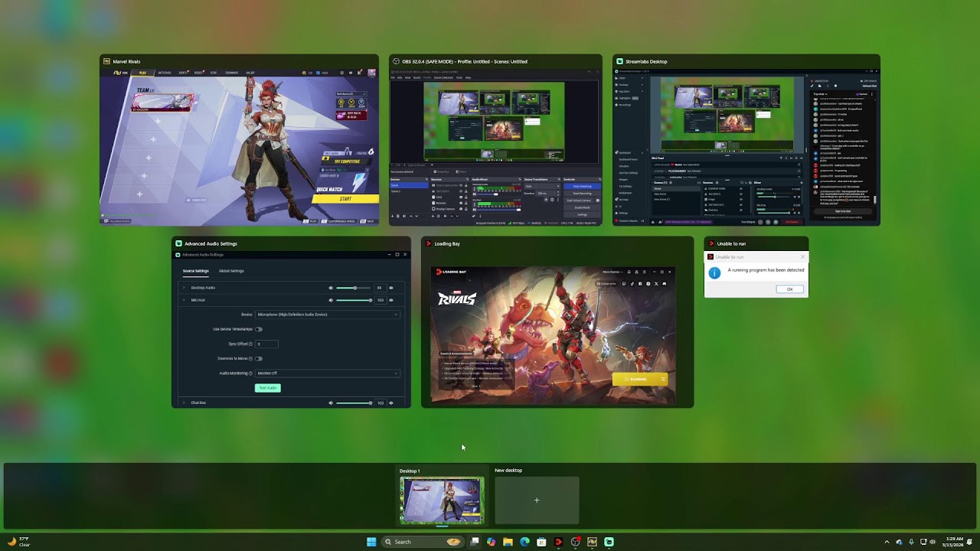Click the Streamlabs Desktop window title
The width and height of the screenshot is (980, 551).
[x=646, y=61]
